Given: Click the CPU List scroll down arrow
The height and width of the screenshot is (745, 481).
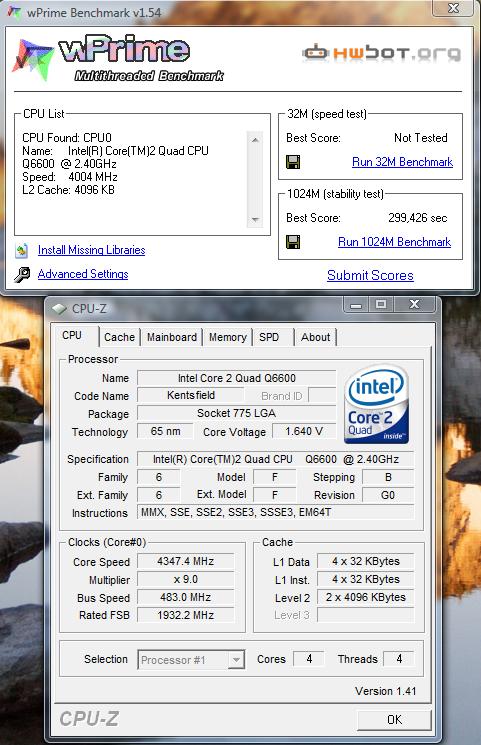Looking at the screenshot, I should [x=255, y=220].
